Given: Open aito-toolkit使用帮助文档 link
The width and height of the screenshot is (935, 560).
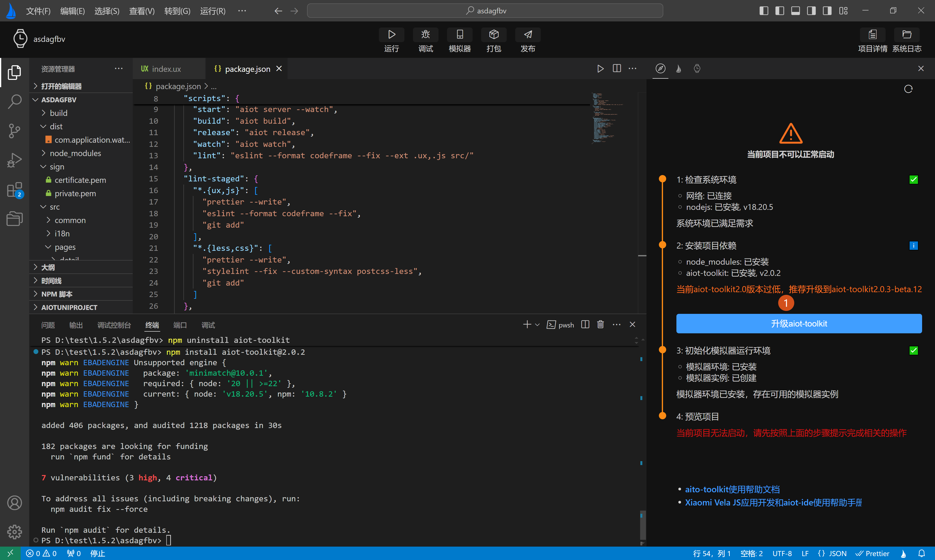Looking at the screenshot, I should (732, 489).
